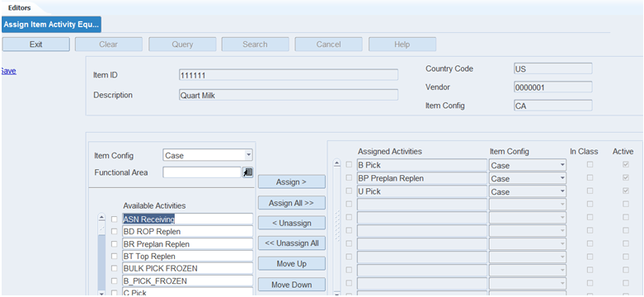The image size is (644, 297).
Task: Select the BD ROP Replen activity row
Action: click(188, 232)
